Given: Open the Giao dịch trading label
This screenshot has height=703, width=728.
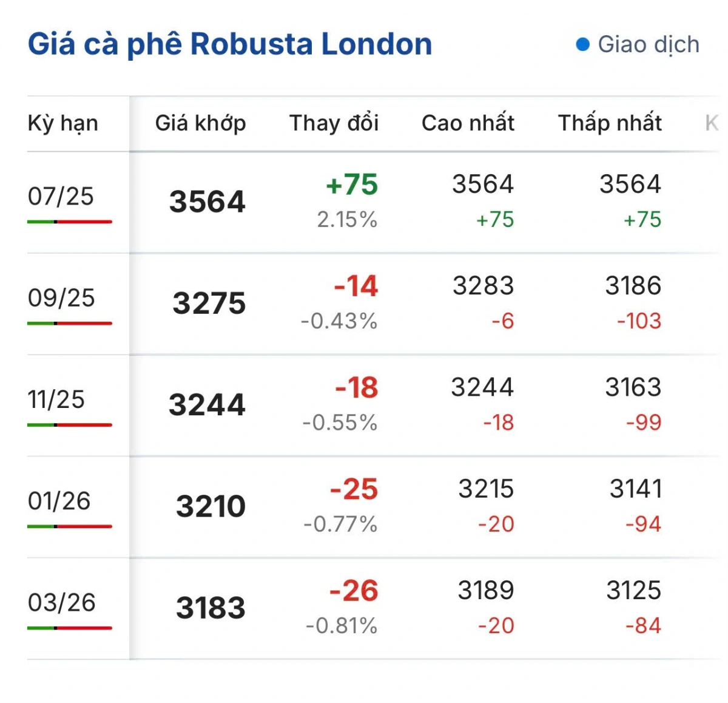Looking at the screenshot, I should (649, 44).
